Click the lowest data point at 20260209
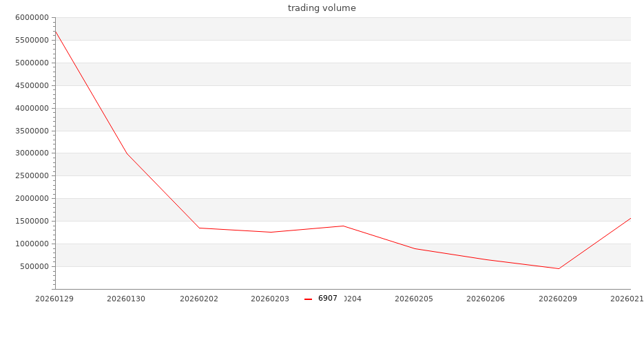 (x=559, y=268)
